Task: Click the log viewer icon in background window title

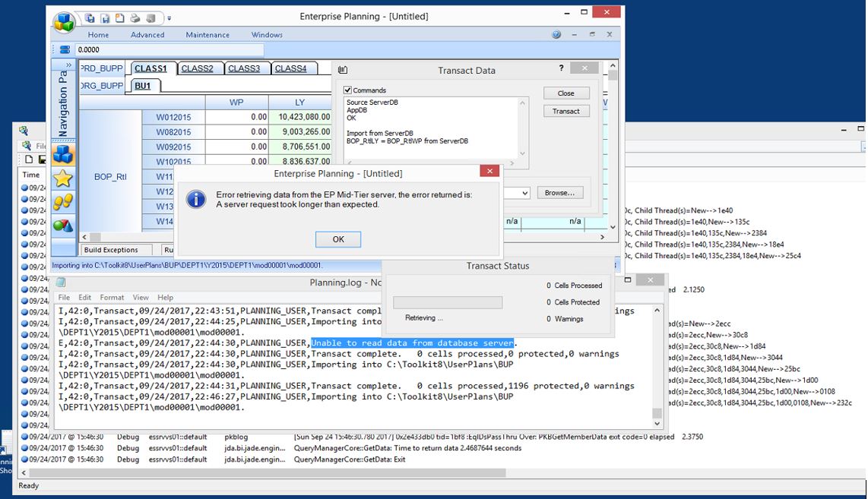Action: click(x=24, y=131)
